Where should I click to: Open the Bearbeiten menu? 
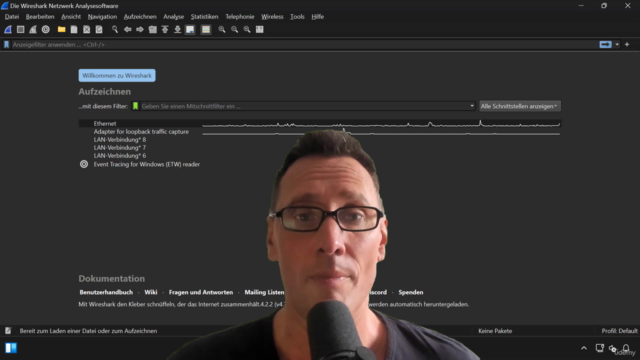pos(40,17)
